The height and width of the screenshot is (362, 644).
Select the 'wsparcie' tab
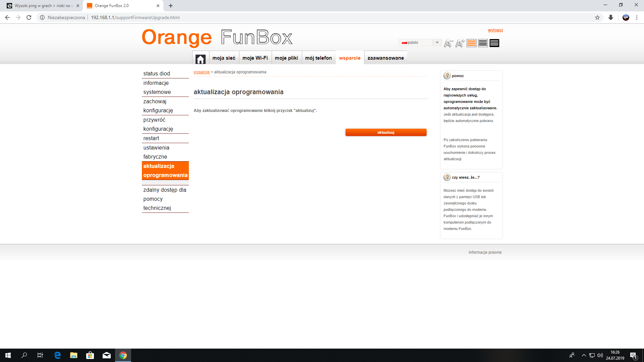[x=350, y=58]
